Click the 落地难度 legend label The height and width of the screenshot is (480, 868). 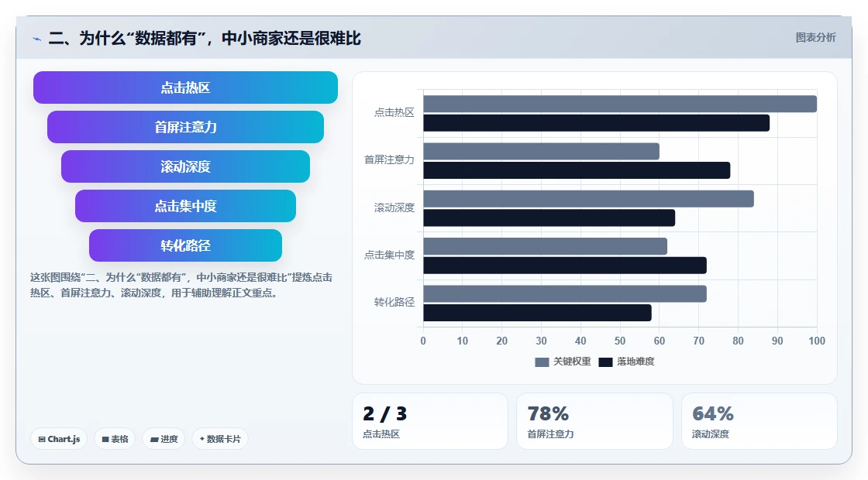635,362
